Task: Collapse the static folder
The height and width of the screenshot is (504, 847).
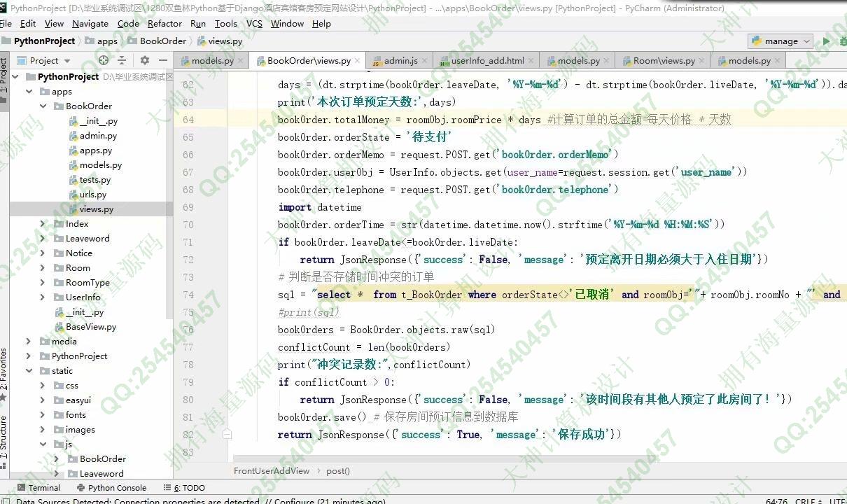Action: pyautogui.click(x=29, y=371)
